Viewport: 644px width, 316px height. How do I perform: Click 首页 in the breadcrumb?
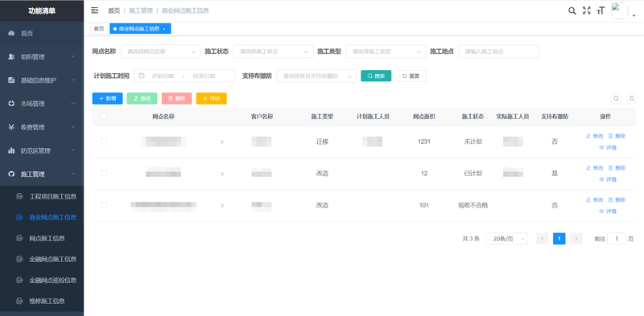point(114,10)
